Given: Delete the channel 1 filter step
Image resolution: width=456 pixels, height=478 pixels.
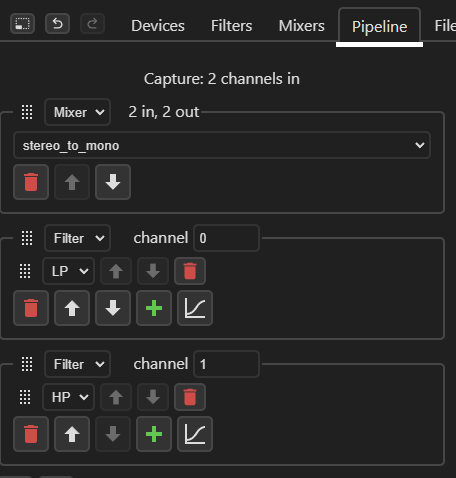Looking at the screenshot, I should [x=31, y=434].
